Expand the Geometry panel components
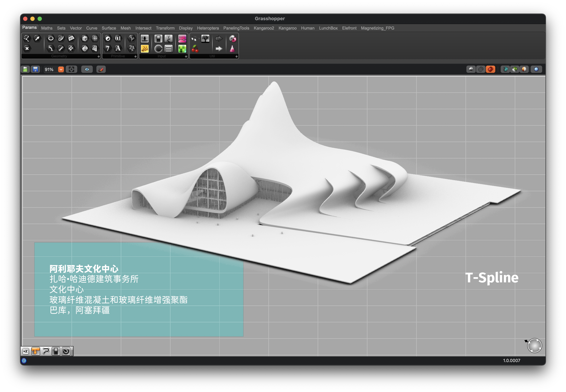Image resolution: width=566 pixels, height=392 pixels. point(99,56)
